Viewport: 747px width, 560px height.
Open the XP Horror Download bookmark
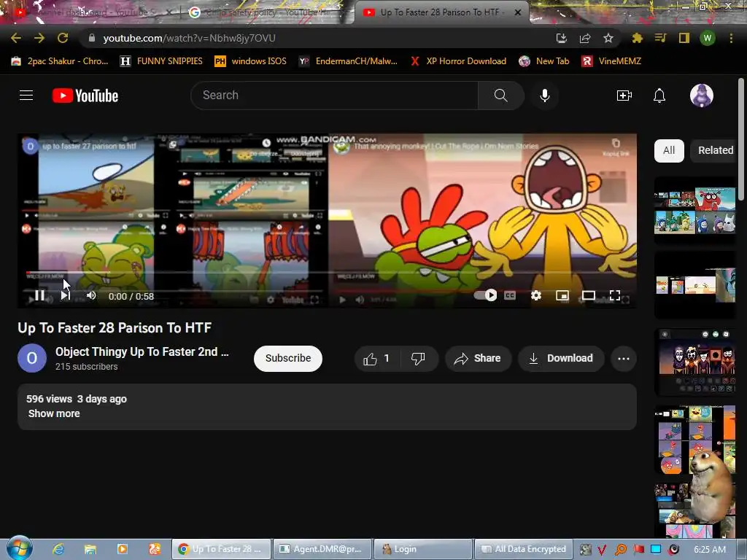pyautogui.click(x=458, y=61)
